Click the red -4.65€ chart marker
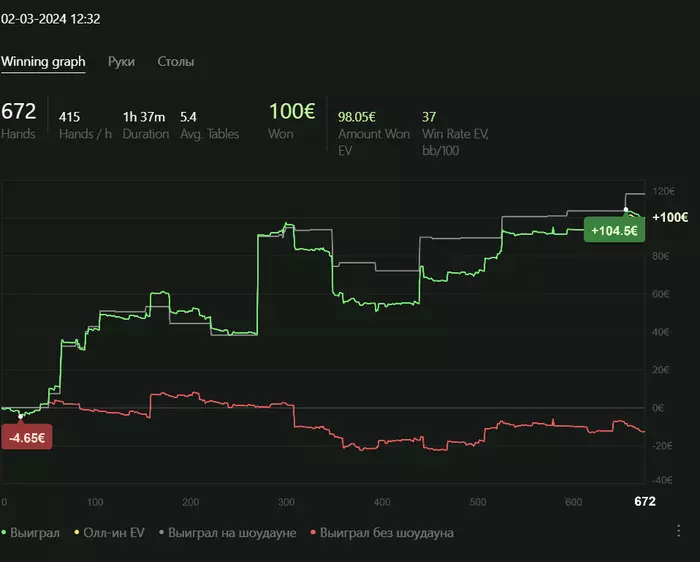 click(x=25, y=438)
